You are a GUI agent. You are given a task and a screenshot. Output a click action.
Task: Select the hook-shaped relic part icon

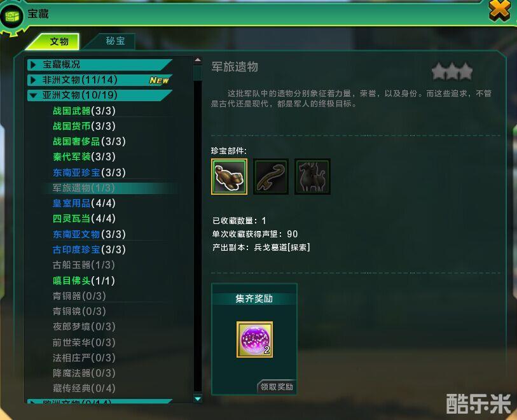pos(271,176)
